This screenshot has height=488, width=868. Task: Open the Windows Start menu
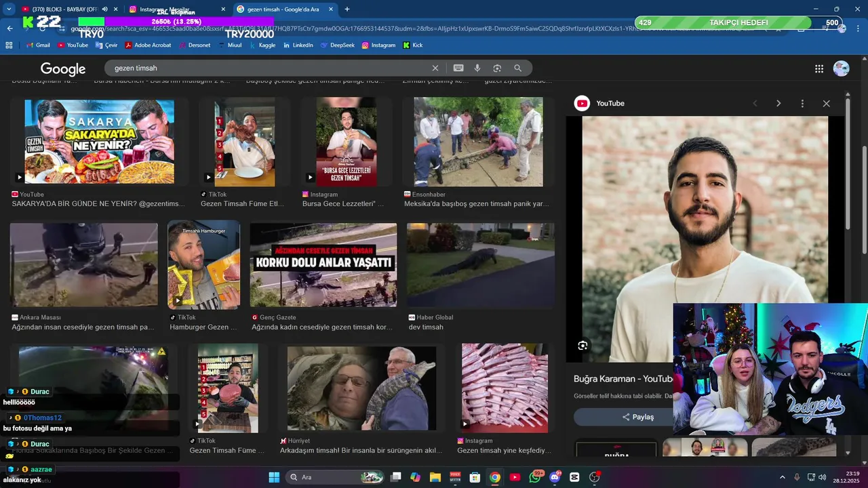[274, 477]
